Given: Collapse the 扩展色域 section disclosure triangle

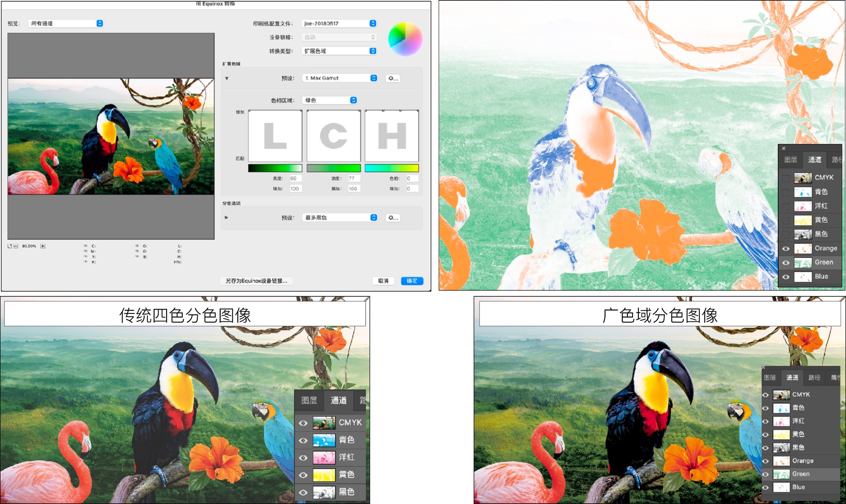Looking at the screenshot, I should [x=227, y=78].
